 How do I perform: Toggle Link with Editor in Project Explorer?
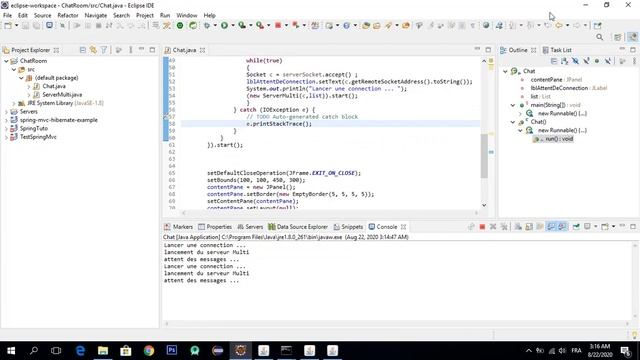93,50
